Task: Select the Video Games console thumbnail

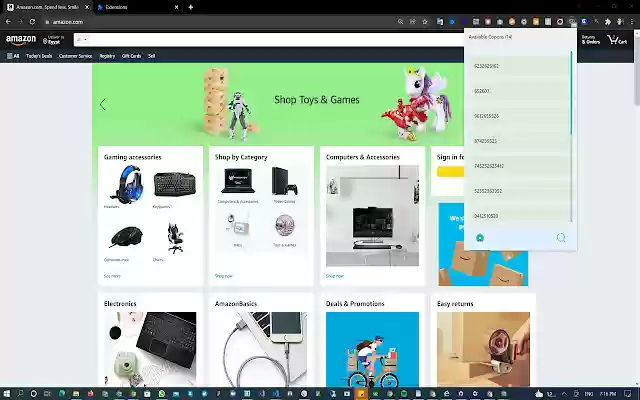Action: coord(284,182)
